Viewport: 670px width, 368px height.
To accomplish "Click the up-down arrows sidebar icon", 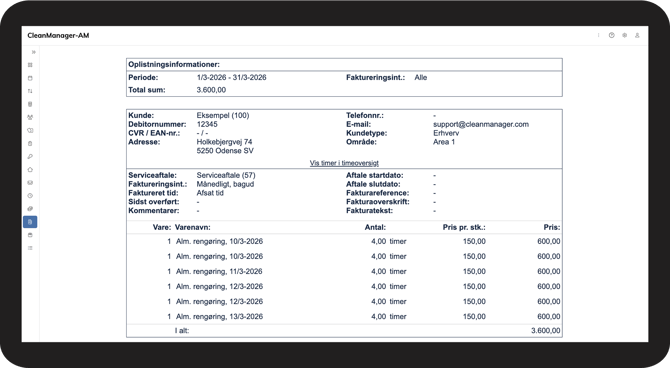I will pos(30,91).
